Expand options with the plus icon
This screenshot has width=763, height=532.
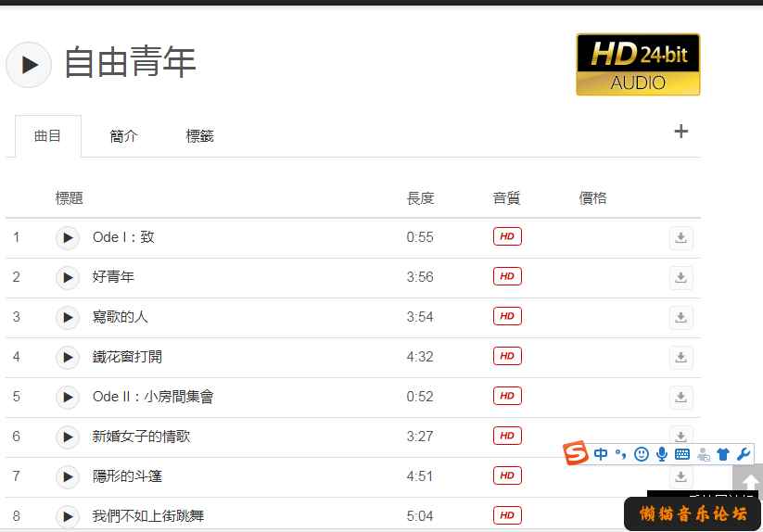coord(681,132)
